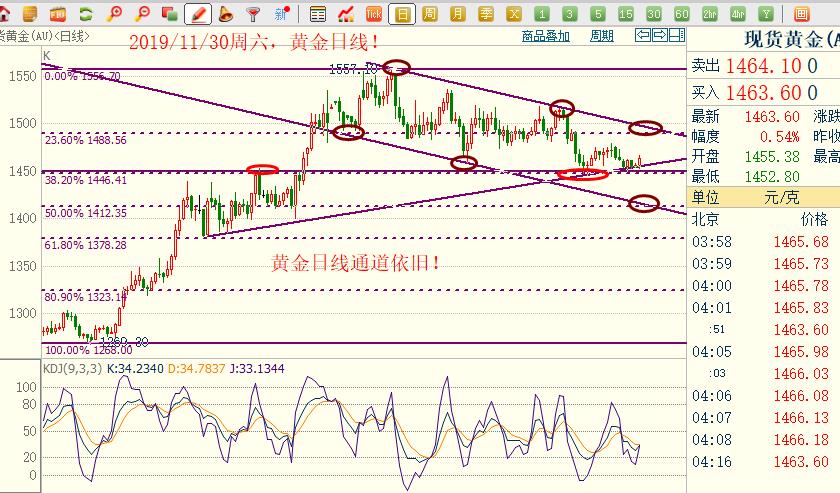Select the 3 minute period button

click(x=570, y=14)
